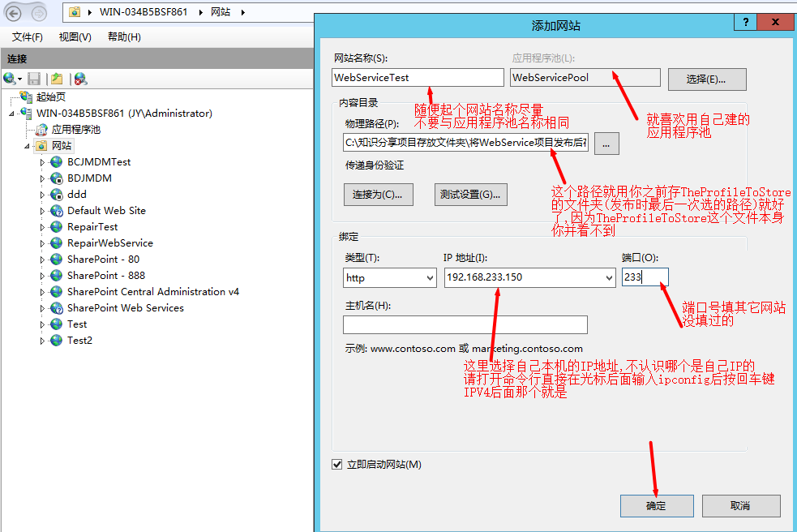Screen dimensions: 797x532
Task: Toggle the 立即启动网站 checkbox
Action: coord(337,465)
